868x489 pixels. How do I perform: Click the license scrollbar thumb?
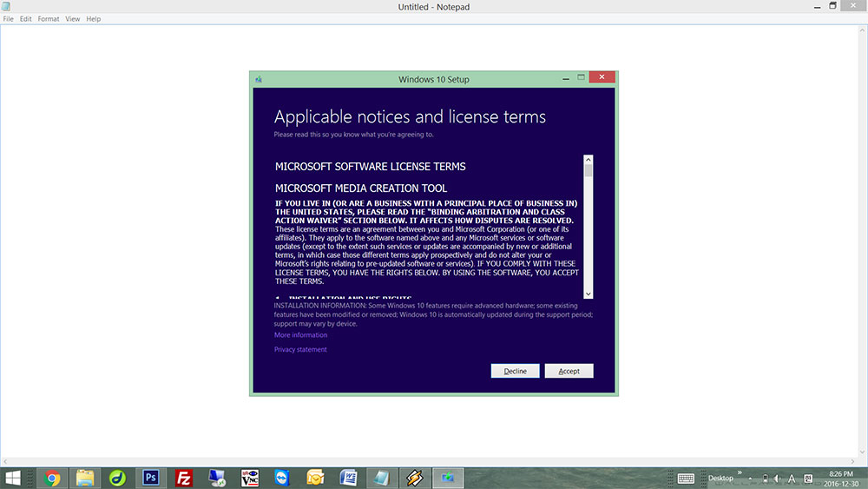click(589, 170)
